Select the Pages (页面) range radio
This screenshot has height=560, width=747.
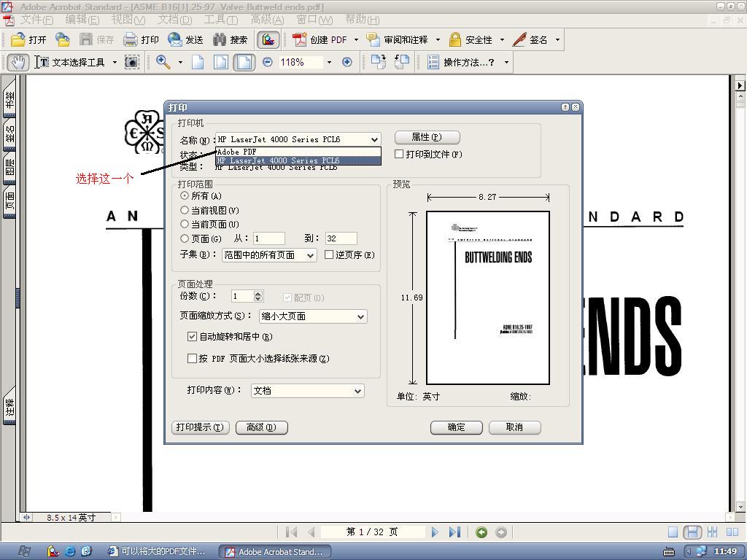(185, 238)
